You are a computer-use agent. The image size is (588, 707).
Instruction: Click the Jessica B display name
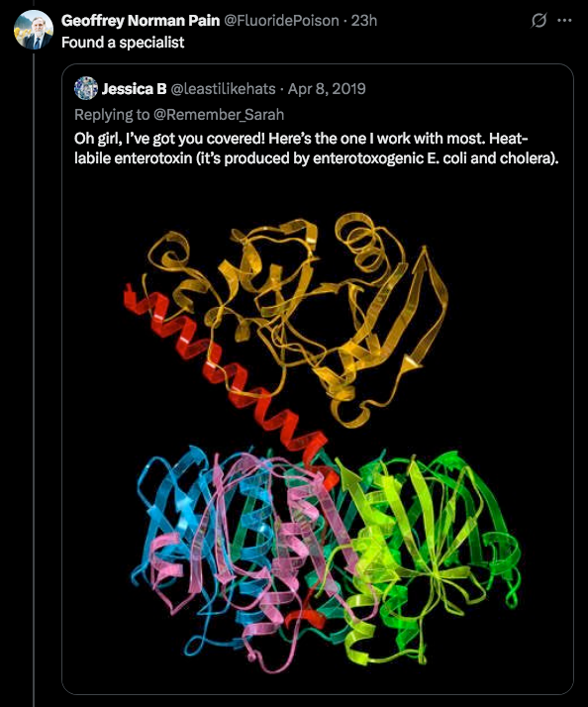(x=134, y=89)
